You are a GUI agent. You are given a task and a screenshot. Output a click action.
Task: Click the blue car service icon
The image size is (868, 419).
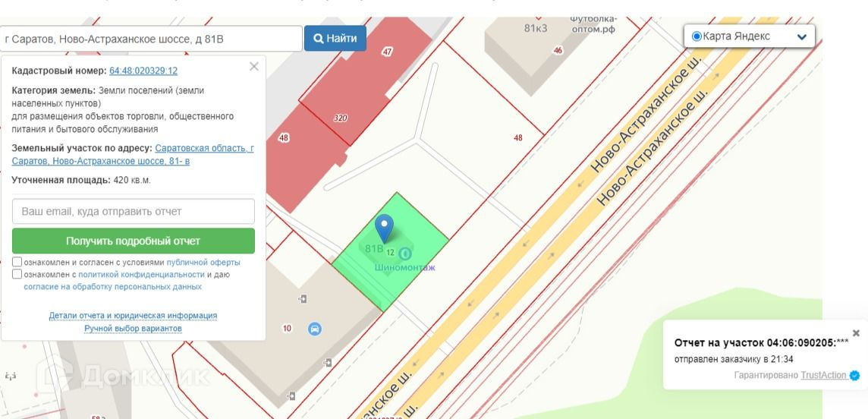point(314,329)
